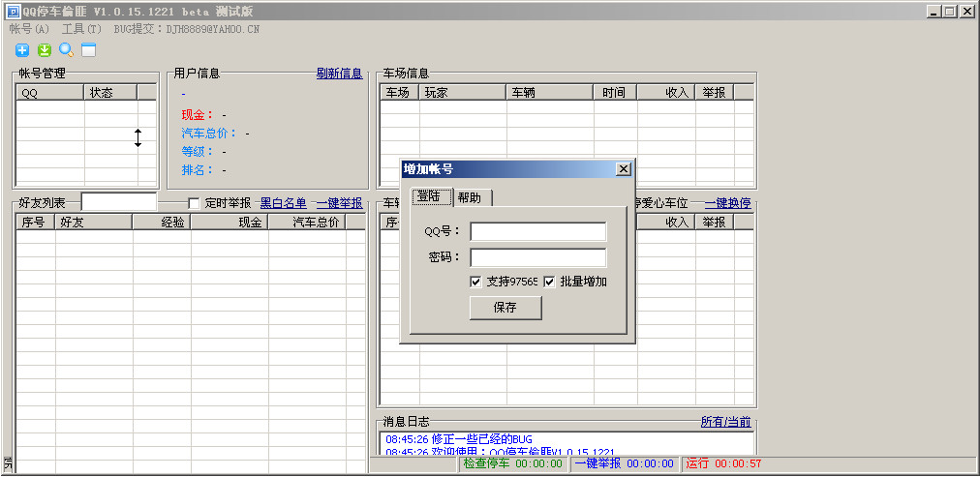Image resolution: width=980 pixels, height=477 pixels.
Task: Close the 增加帐号 dialog
Action: [x=623, y=169]
